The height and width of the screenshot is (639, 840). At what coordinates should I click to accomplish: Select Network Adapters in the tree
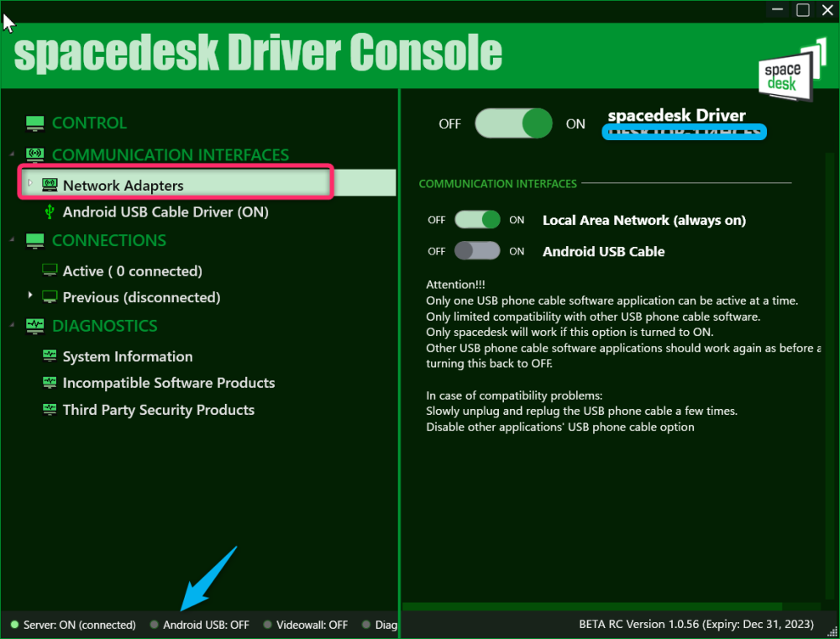pos(123,186)
